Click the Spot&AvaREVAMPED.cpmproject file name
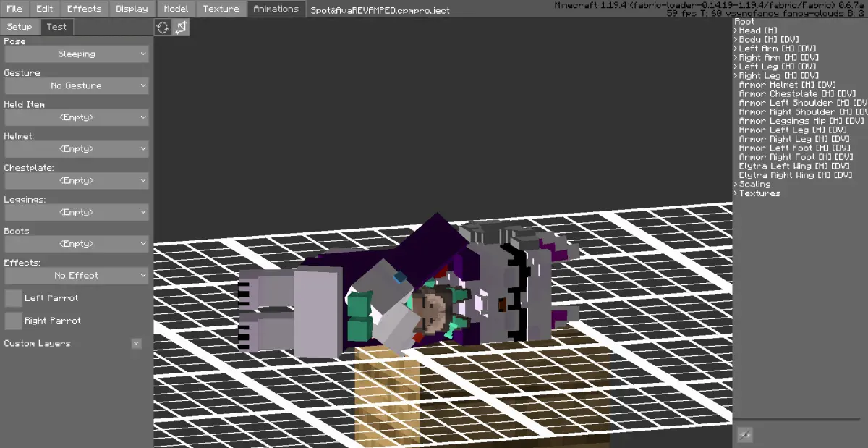868x448 pixels. tap(380, 11)
